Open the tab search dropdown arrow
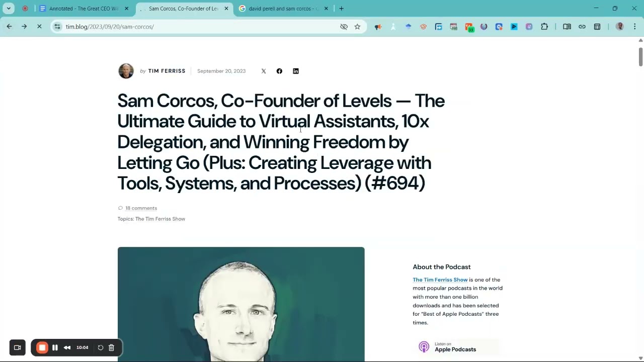The height and width of the screenshot is (362, 644). coord(9,9)
